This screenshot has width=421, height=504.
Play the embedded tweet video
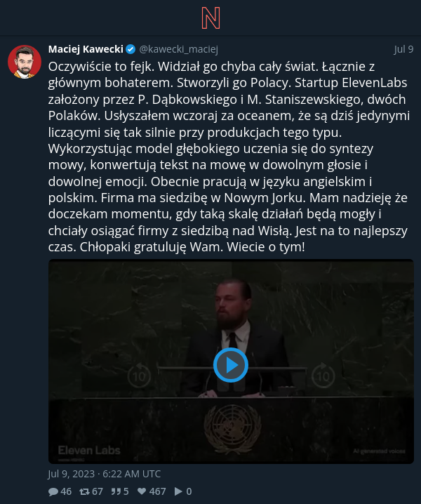[231, 365]
